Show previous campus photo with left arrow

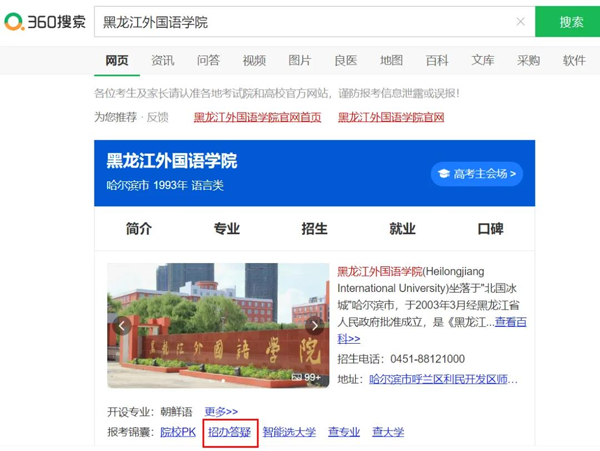point(122,326)
